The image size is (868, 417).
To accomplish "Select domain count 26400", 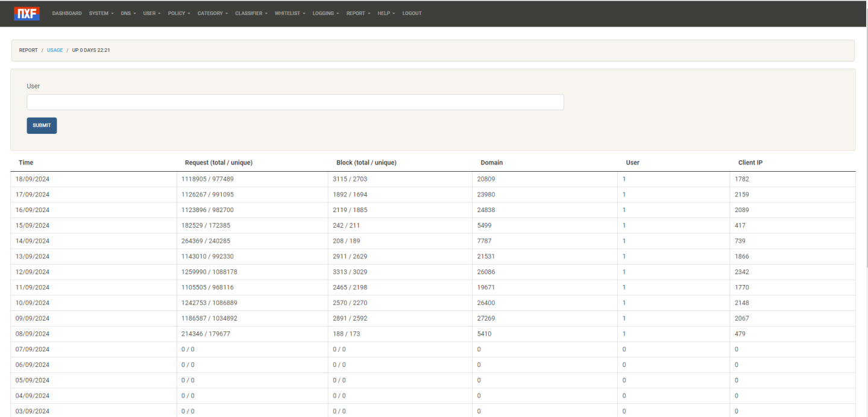I will 486,303.
